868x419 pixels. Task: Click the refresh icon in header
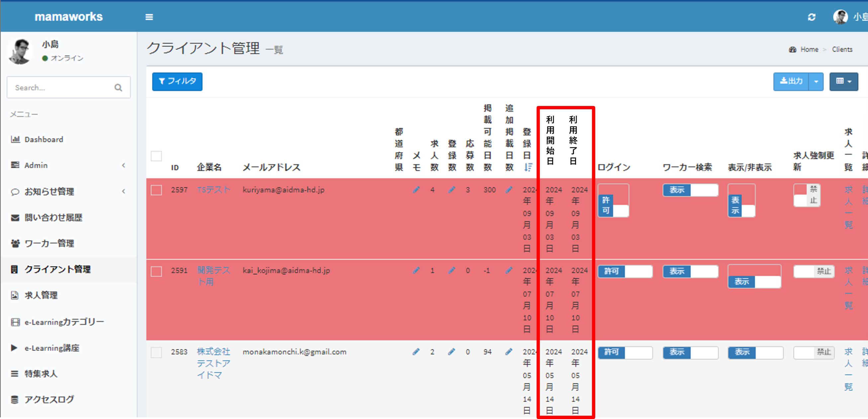point(812,17)
